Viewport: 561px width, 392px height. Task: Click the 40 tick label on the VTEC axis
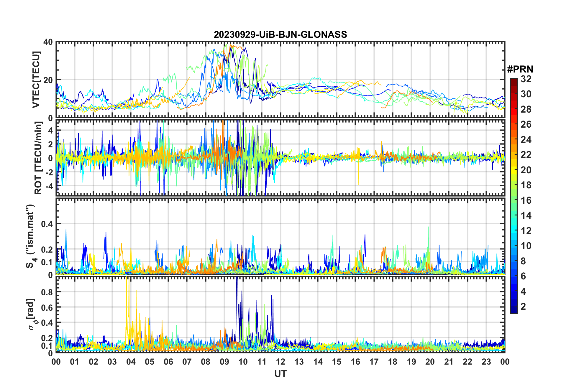click(x=48, y=42)
